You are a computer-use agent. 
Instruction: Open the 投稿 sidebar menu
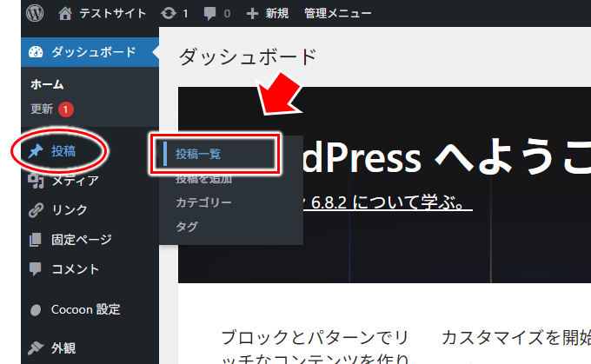click(63, 151)
